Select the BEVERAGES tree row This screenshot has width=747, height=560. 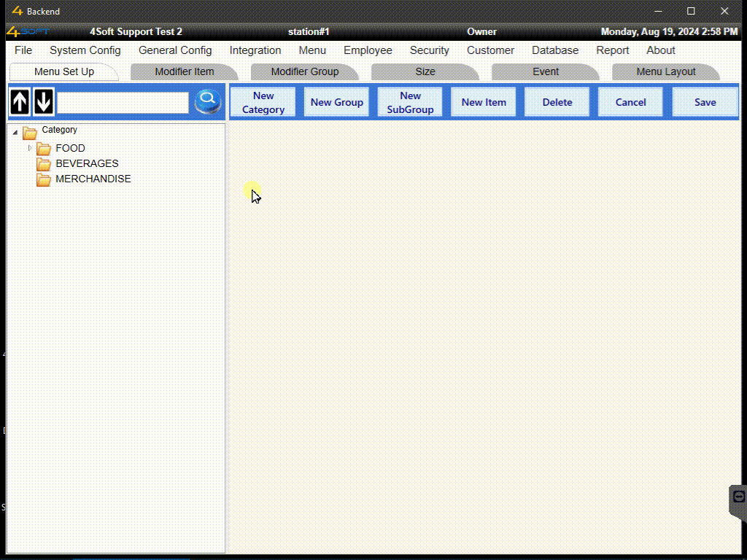pos(87,163)
